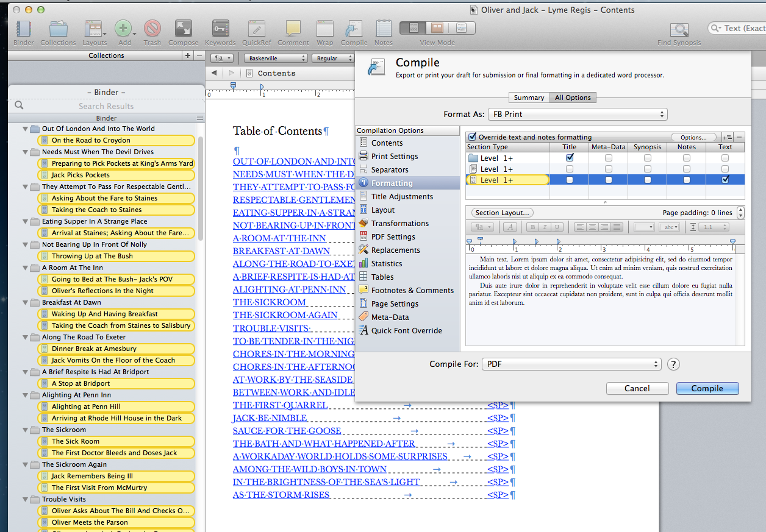Click the Cancel button
The image size is (766, 532).
[x=637, y=388]
